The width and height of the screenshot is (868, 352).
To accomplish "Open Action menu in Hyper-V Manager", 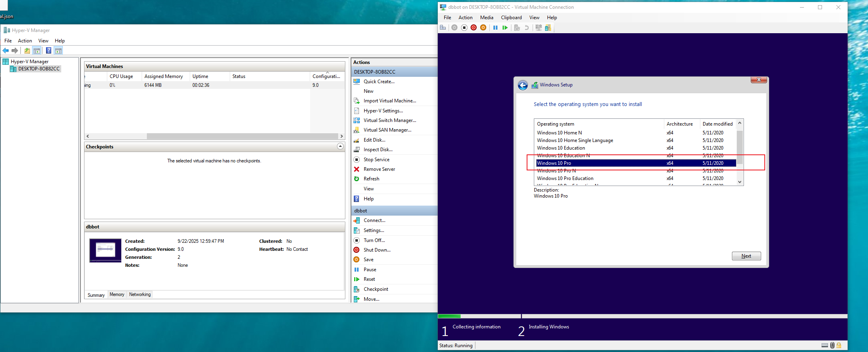I will pos(25,41).
